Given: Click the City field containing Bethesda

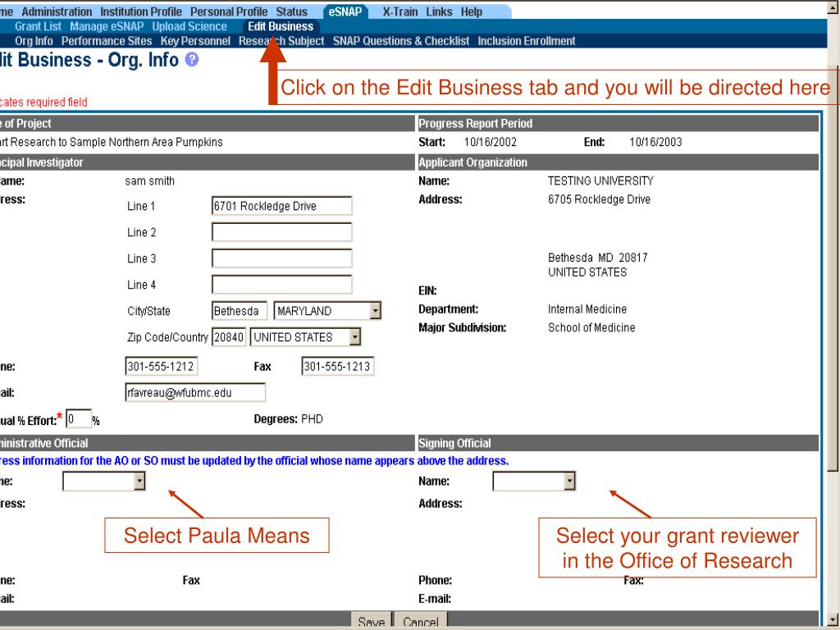Looking at the screenshot, I should 239,311.
